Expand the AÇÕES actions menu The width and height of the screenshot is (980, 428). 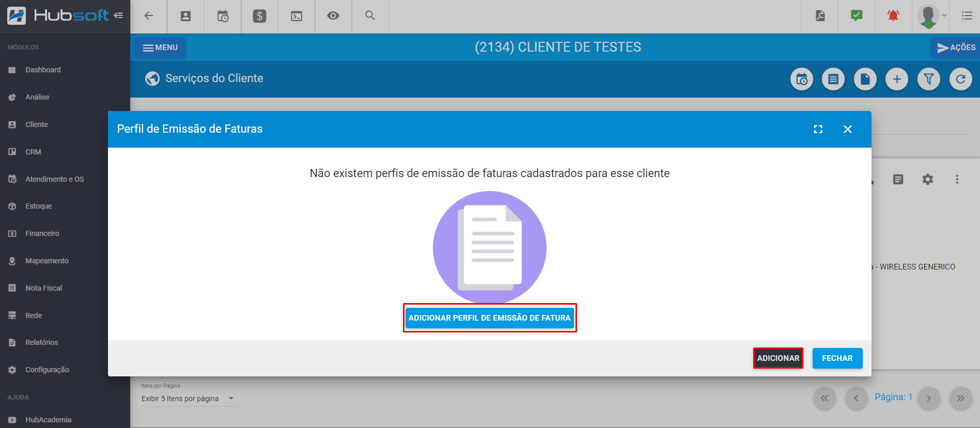coord(956,47)
